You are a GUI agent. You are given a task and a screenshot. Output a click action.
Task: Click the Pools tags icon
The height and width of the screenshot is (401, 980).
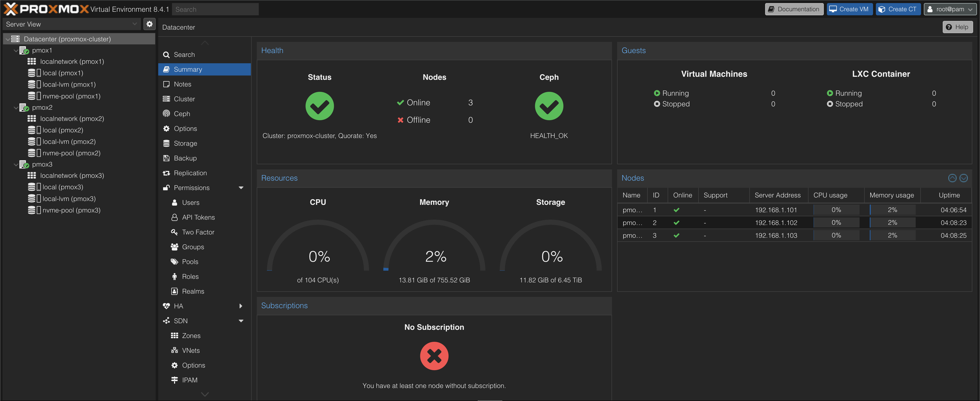point(174,261)
